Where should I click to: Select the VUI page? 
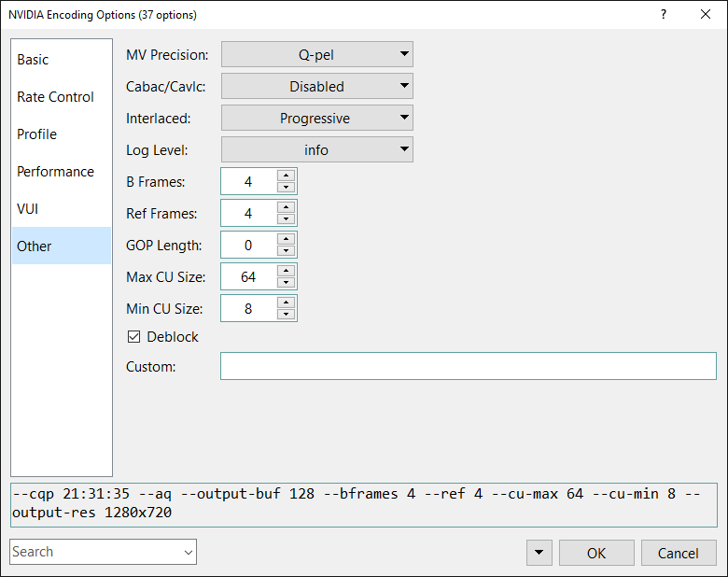coord(62,208)
